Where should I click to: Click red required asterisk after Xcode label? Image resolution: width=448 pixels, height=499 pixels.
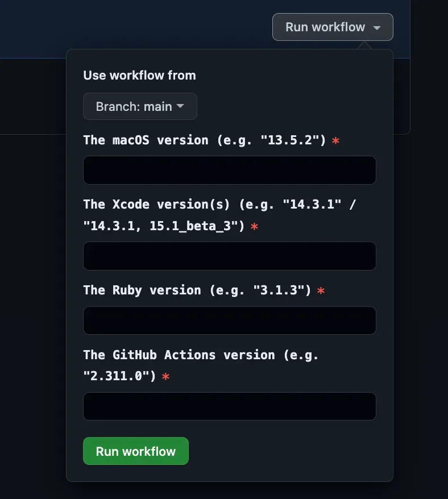click(254, 226)
